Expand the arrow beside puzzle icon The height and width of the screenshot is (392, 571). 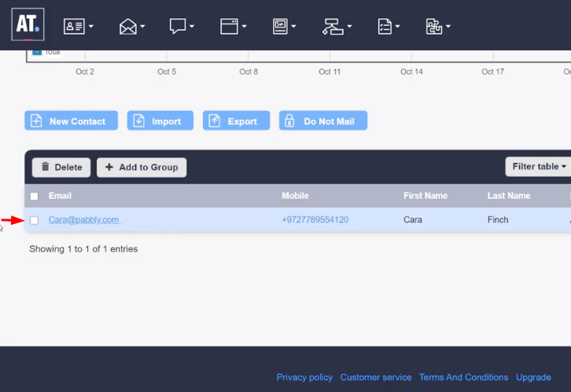tap(448, 26)
